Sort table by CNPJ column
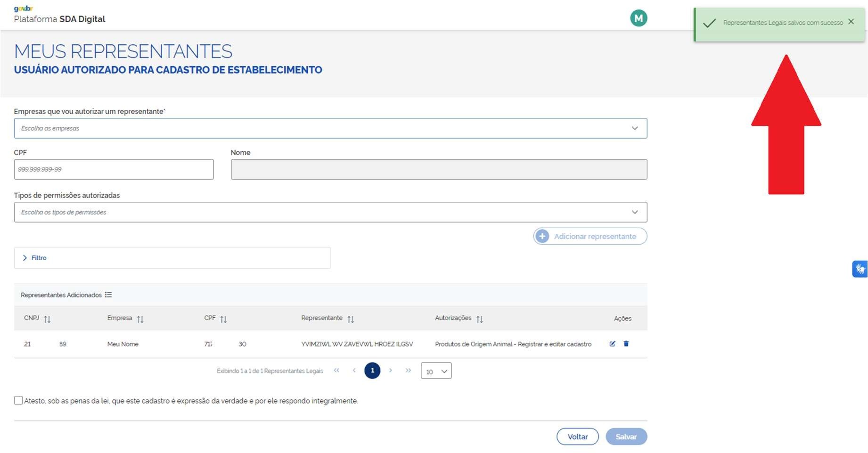This screenshot has width=868, height=453. (x=47, y=319)
